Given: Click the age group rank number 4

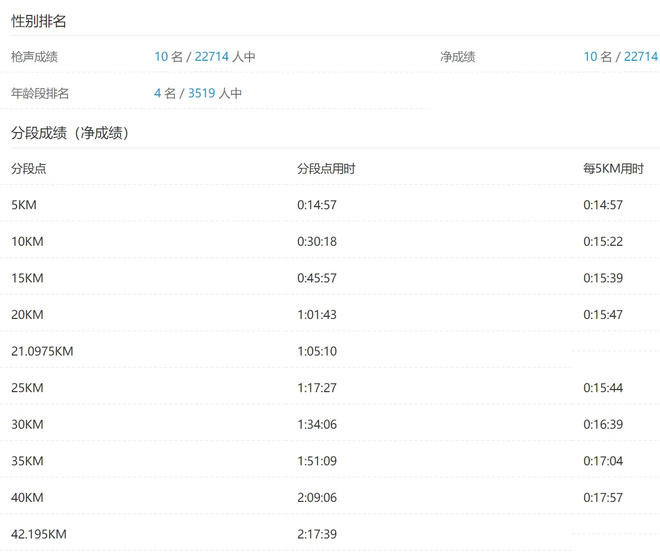Looking at the screenshot, I should [x=158, y=93].
